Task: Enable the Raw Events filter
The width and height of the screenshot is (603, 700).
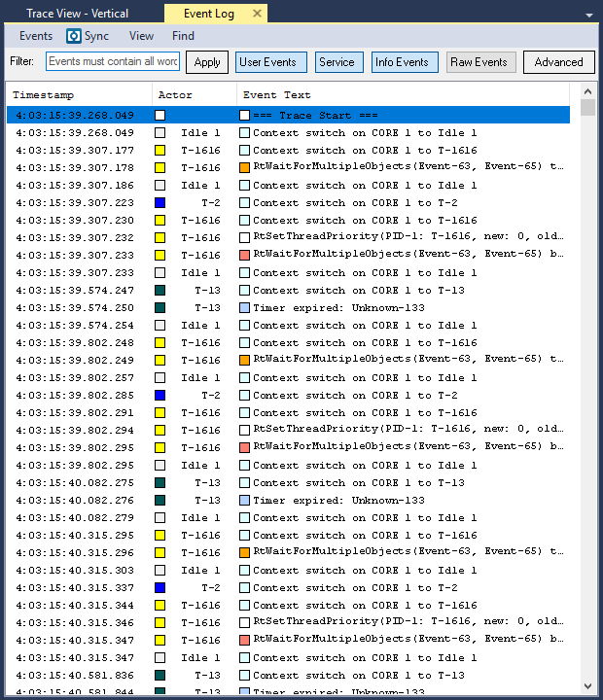Action: click(480, 62)
